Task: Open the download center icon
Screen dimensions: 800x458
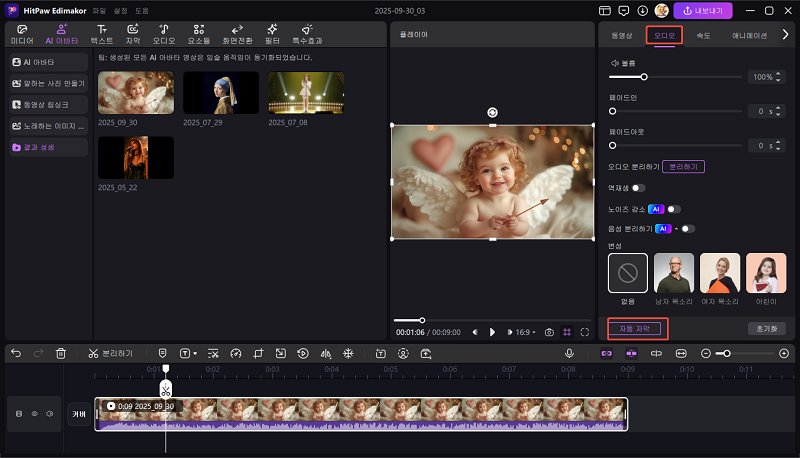Action: pyautogui.click(x=642, y=11)
